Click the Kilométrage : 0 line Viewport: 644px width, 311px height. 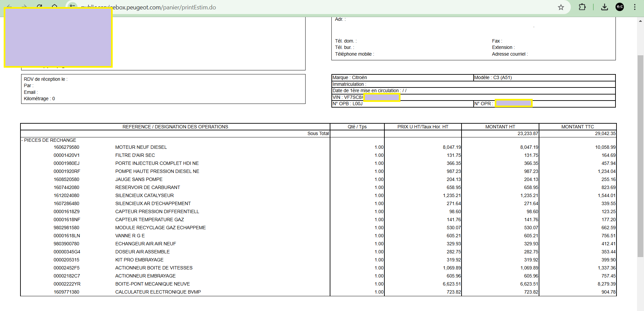39,99
